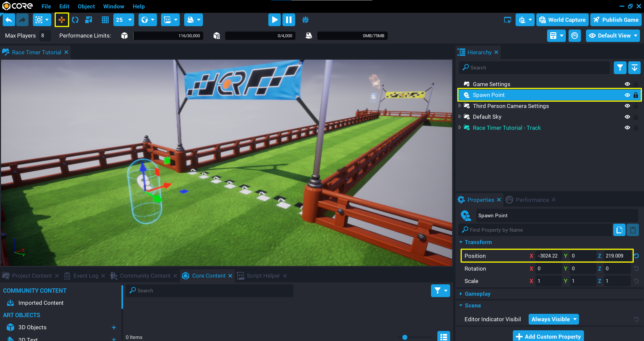Image resolution: width=644 pixels, height=341 pixels.
Task: Select the Scale tool
Action: click(x=89, y=20)
